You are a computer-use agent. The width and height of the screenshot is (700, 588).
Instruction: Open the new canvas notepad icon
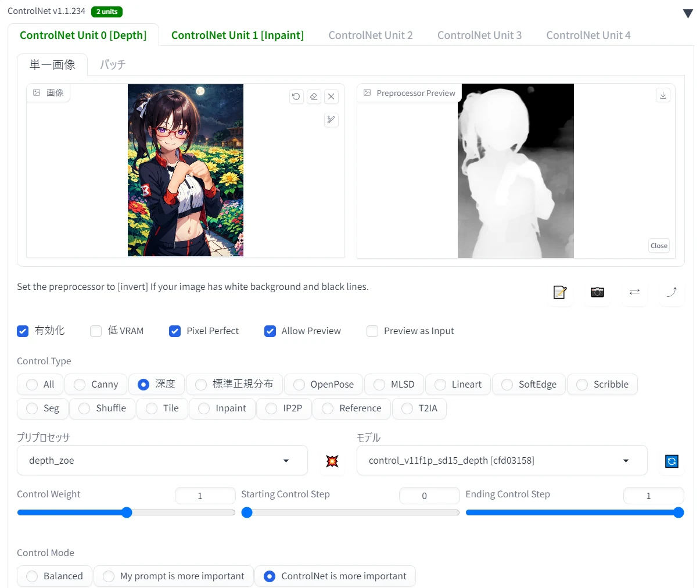560,292
